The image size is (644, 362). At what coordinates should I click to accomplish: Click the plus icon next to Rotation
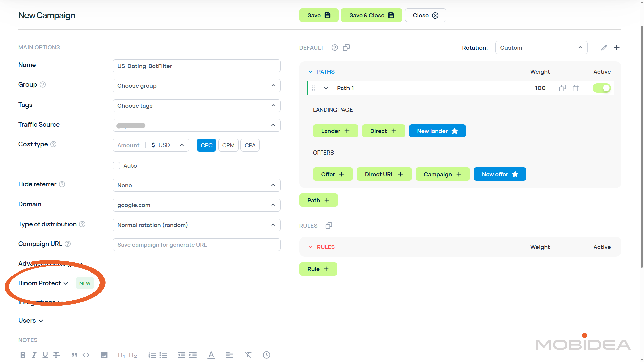pyautogui.click(x=617, y=48)
